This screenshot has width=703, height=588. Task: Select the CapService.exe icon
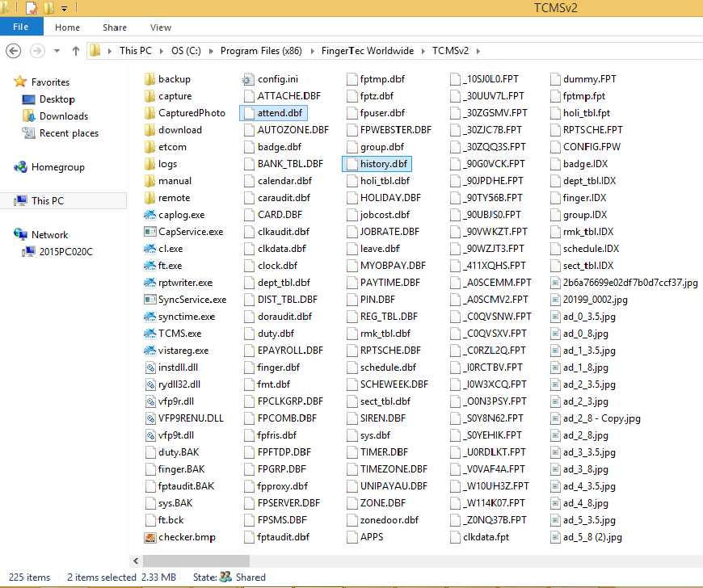[149, 232]
